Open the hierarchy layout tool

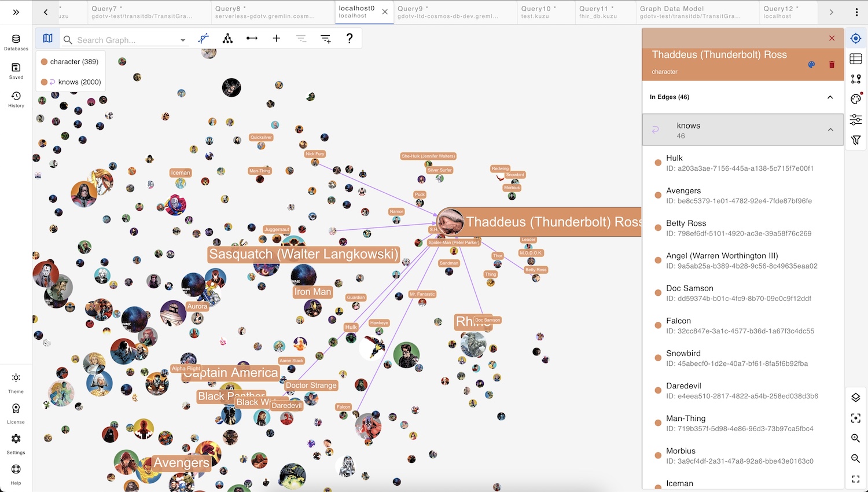(x=228, y=38)
